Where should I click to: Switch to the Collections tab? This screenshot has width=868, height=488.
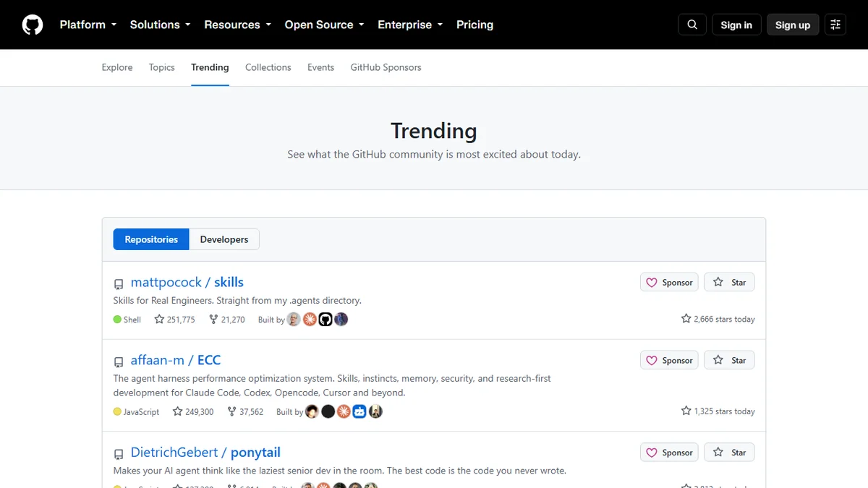click(x=268, y=67)
